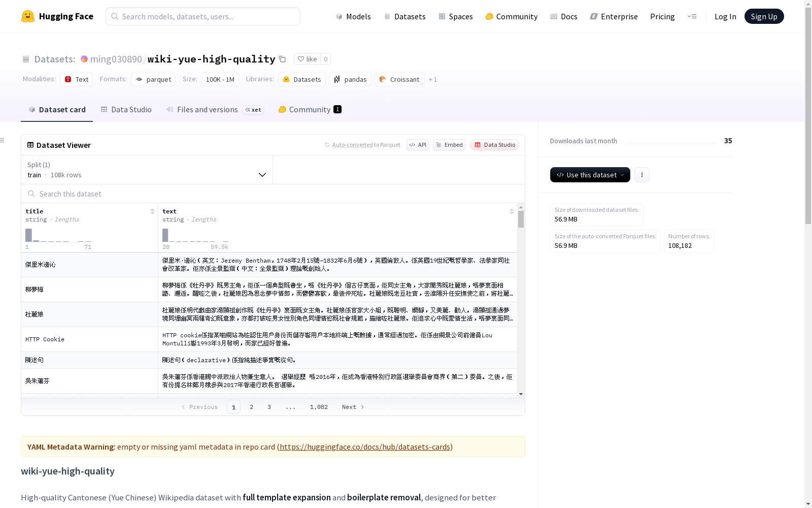Click the search magnifier in dataset search
Screen dimensions: 812x508
31,194
